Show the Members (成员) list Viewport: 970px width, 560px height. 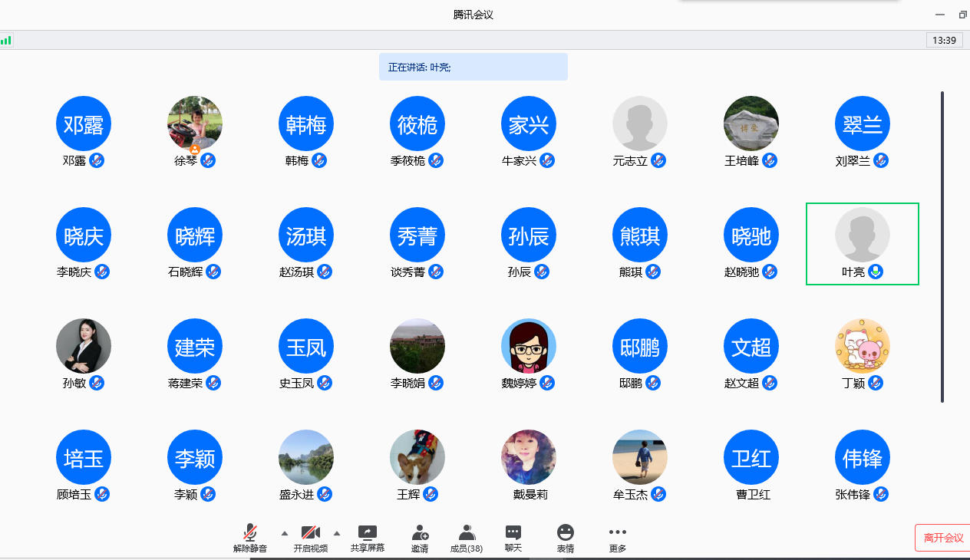466,533
